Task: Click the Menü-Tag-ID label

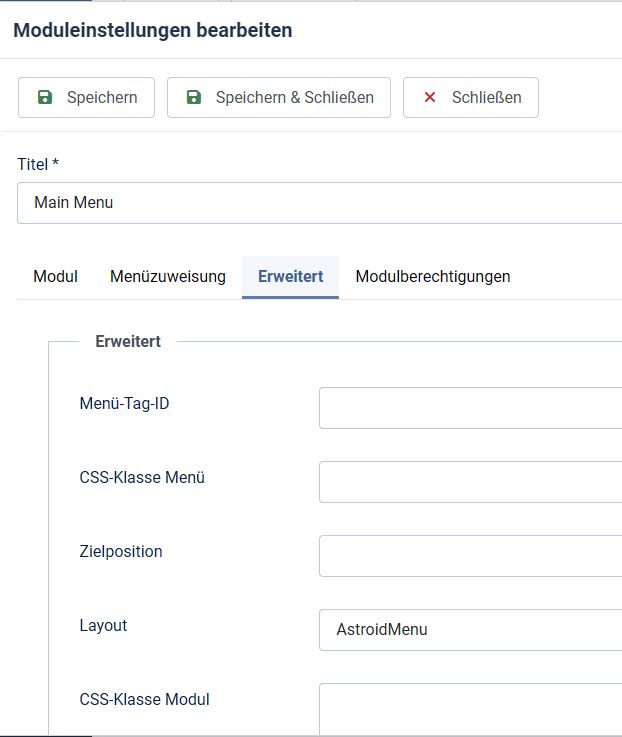Action: 124,403
